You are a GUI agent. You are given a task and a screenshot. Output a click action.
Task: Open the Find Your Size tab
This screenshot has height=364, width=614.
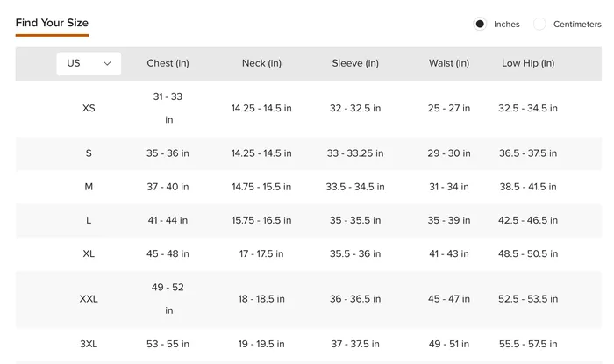point(52,23)
